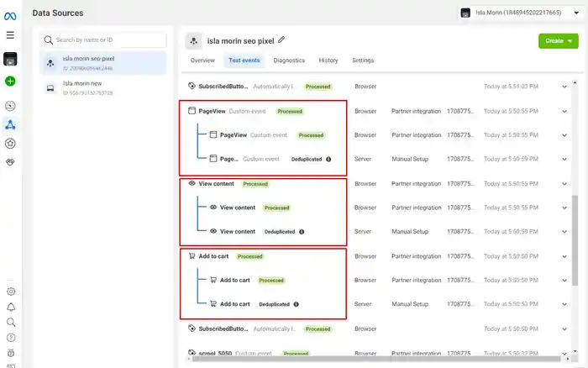Open the notifications bell icon
This screenshot has width=588, height=368.
click(11, 308)
